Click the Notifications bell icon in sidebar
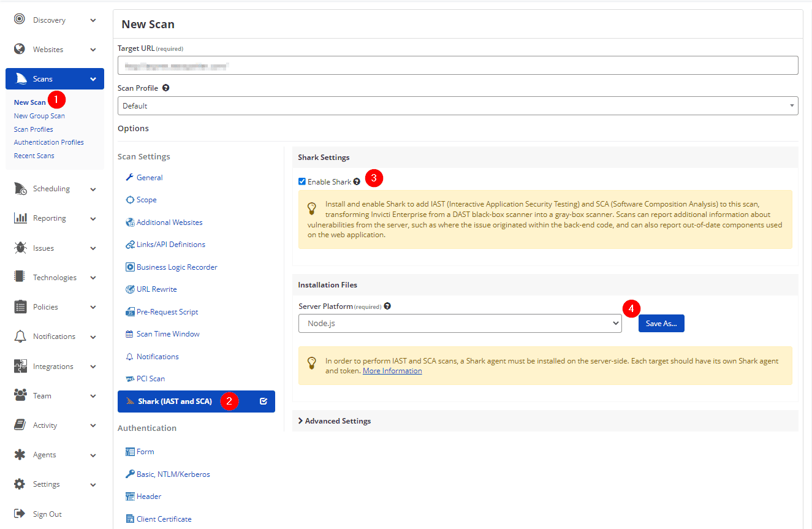 pos(20,336)
